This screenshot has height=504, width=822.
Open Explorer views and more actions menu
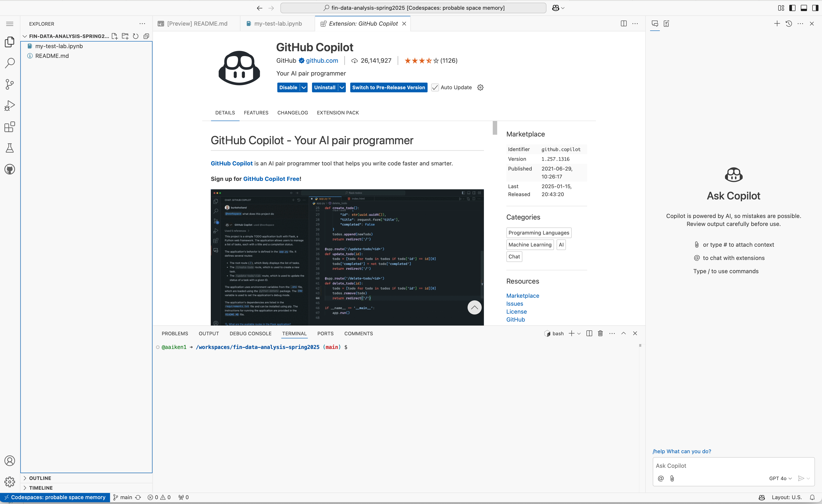point(143,24)
